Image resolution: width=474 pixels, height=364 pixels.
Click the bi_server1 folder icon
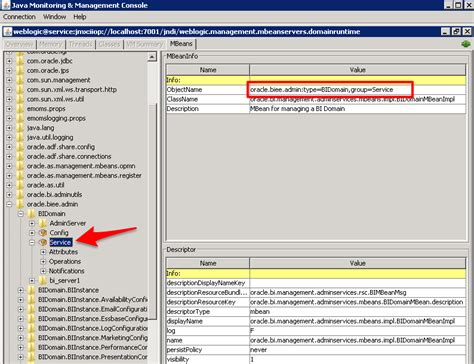[42, 280]
